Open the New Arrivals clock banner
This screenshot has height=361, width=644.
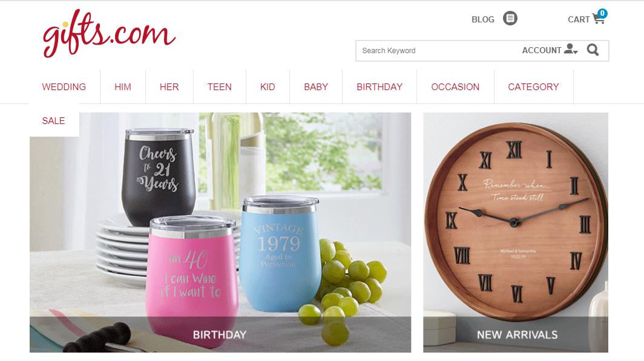516,232
